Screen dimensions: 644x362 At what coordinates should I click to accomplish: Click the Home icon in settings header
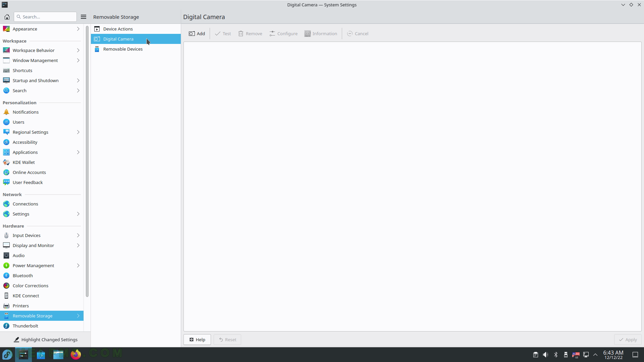7,17
